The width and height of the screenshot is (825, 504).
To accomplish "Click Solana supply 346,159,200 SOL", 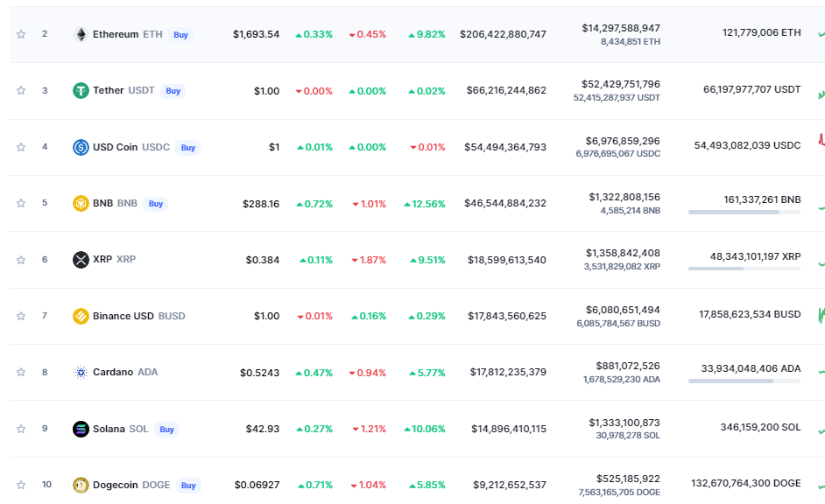I will (x=761, y=427).
